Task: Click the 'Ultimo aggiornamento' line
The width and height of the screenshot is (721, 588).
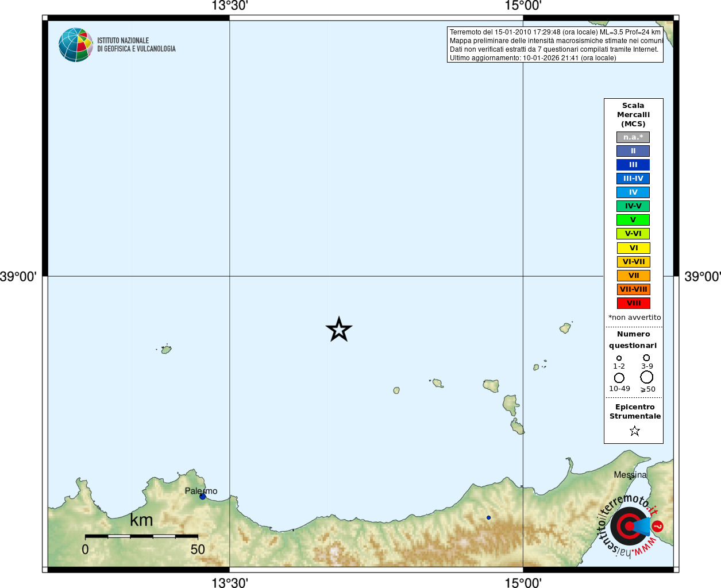Action: (x=533, y=58)
